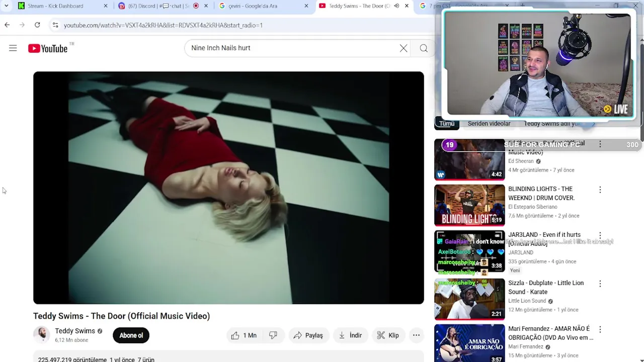644x362 pixels.
Task: Dislike the video with thumbs down
Action: coord(273,335)
